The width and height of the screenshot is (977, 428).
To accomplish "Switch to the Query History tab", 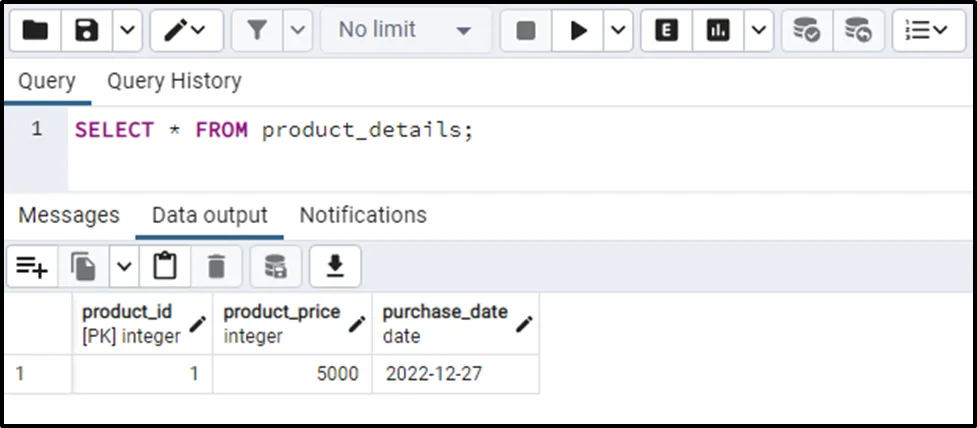I will tap(174, 81).
